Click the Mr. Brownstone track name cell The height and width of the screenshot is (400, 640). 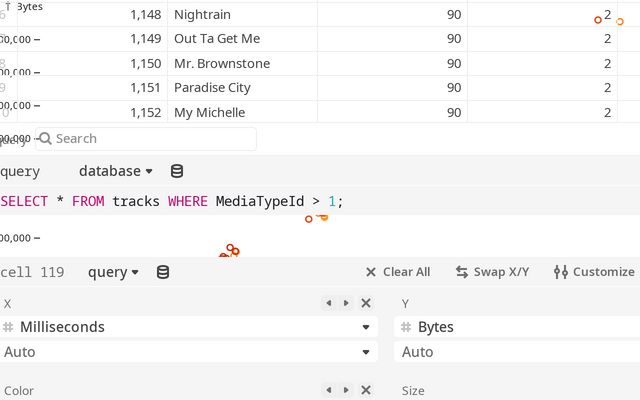pyautogui.click(x=222, y=63)
